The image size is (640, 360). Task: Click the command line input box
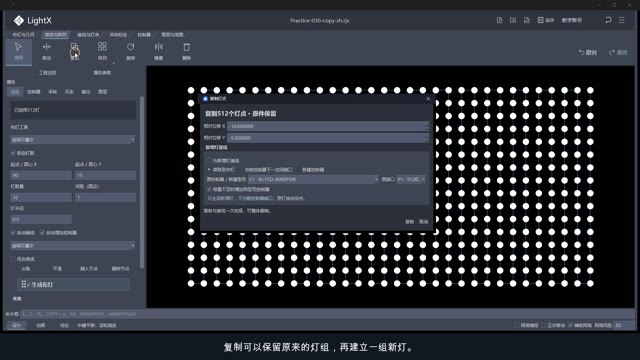tap(328, 314)
